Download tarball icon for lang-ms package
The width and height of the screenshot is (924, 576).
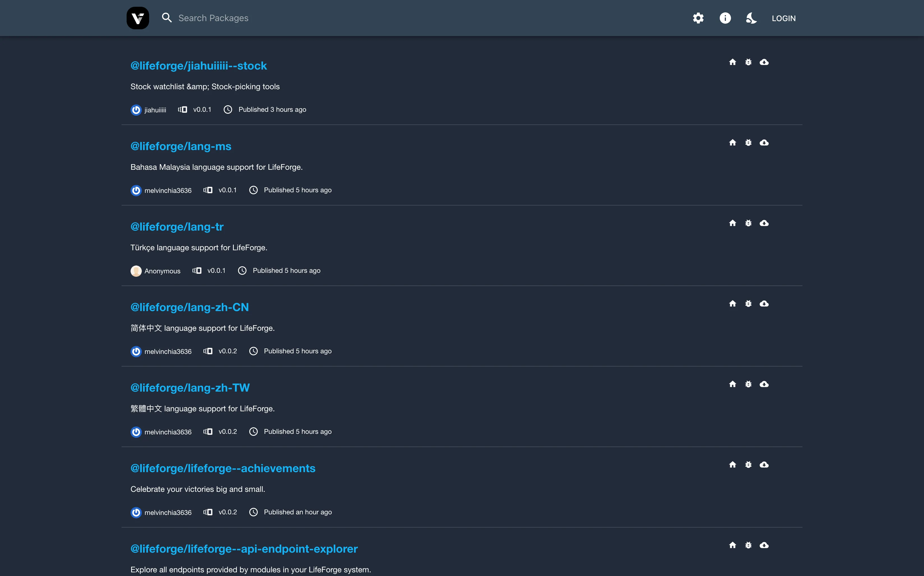764,142
